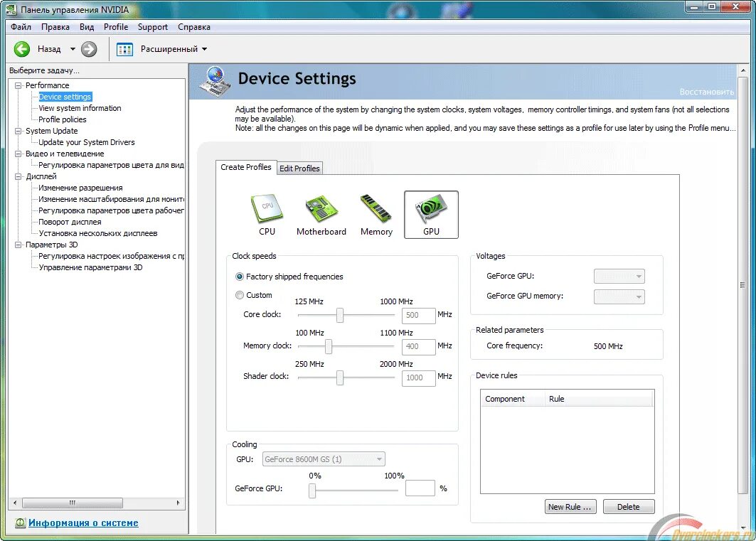Select Управление параметрами 3D tree item
Viewport: 756px width, 541px height.
point(90,267)
